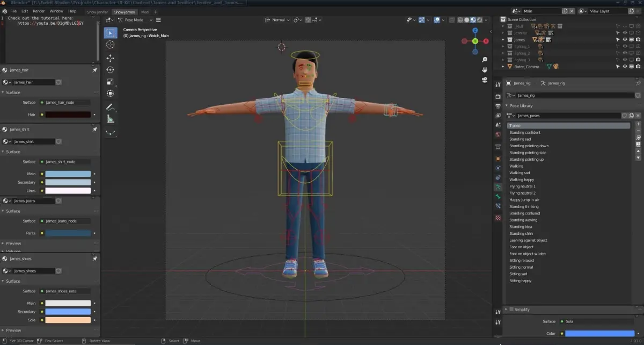
Task: Hide James collection in viewport with eye
Action: coord(625,40)
